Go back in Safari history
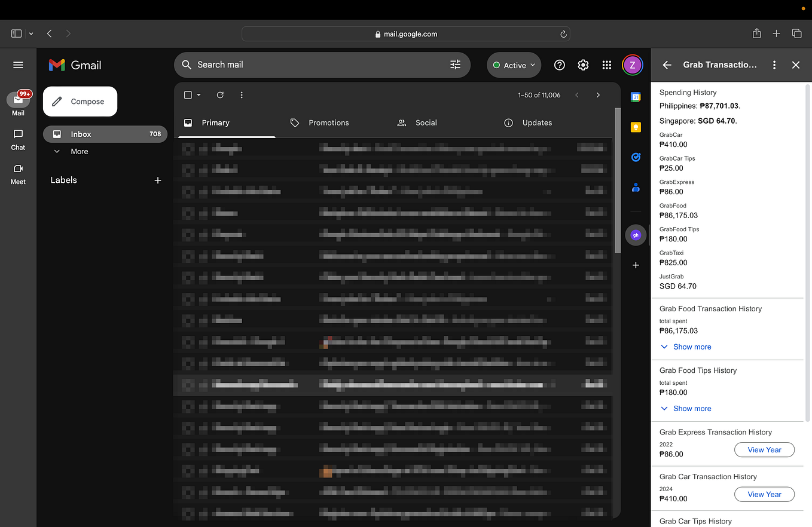The image size is (812, 527). [x=49, y=34]
